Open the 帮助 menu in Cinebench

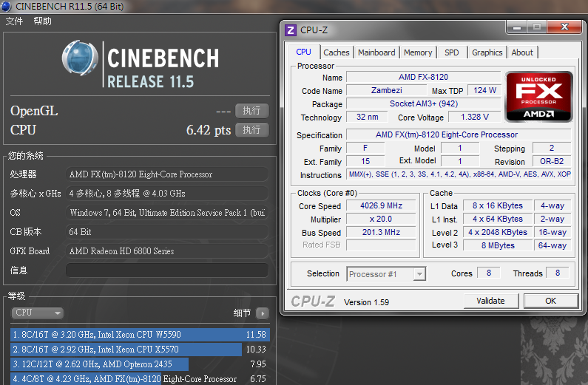[x=42, y=21]
